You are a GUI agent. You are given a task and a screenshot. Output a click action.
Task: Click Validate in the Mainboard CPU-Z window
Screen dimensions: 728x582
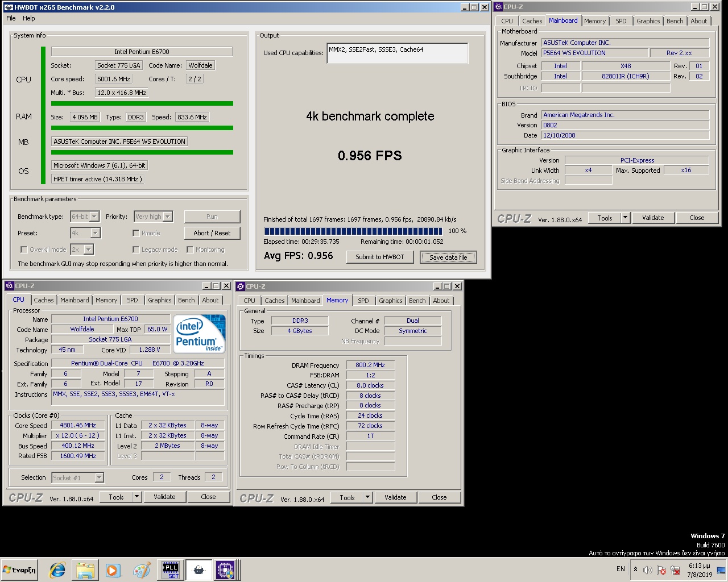(653, 218)
